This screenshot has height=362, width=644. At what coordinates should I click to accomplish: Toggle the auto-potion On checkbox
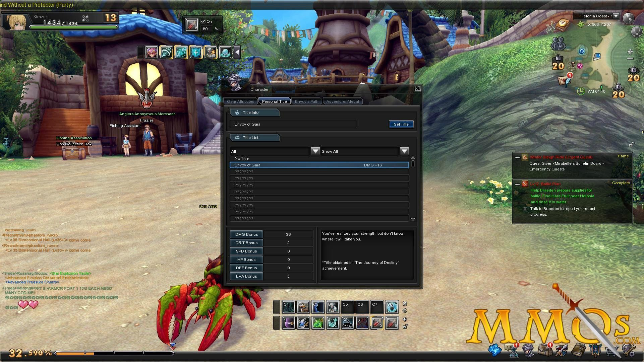[203, 21]
